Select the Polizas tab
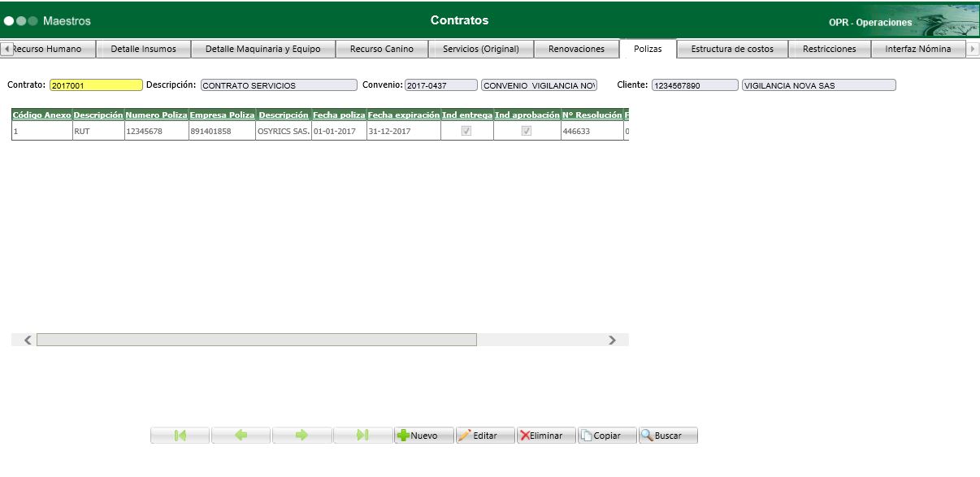 point(648,49)
